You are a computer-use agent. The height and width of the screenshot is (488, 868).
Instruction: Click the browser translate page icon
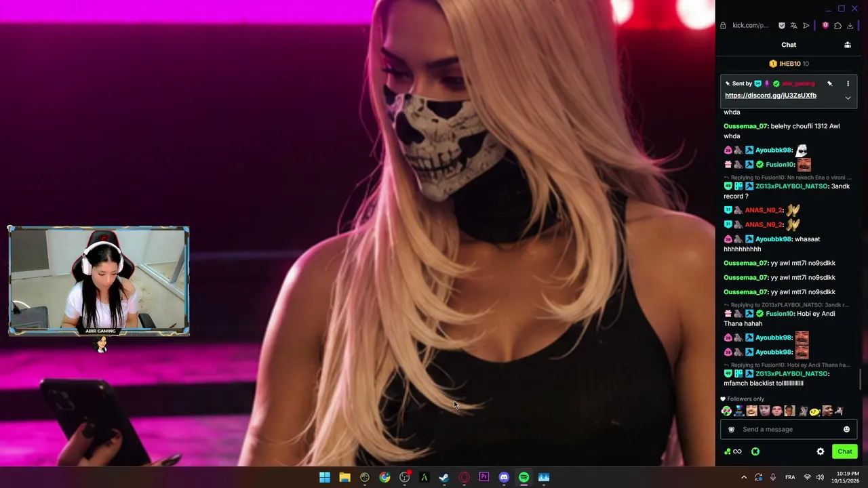pyautogui.click(x=793, y=26)
